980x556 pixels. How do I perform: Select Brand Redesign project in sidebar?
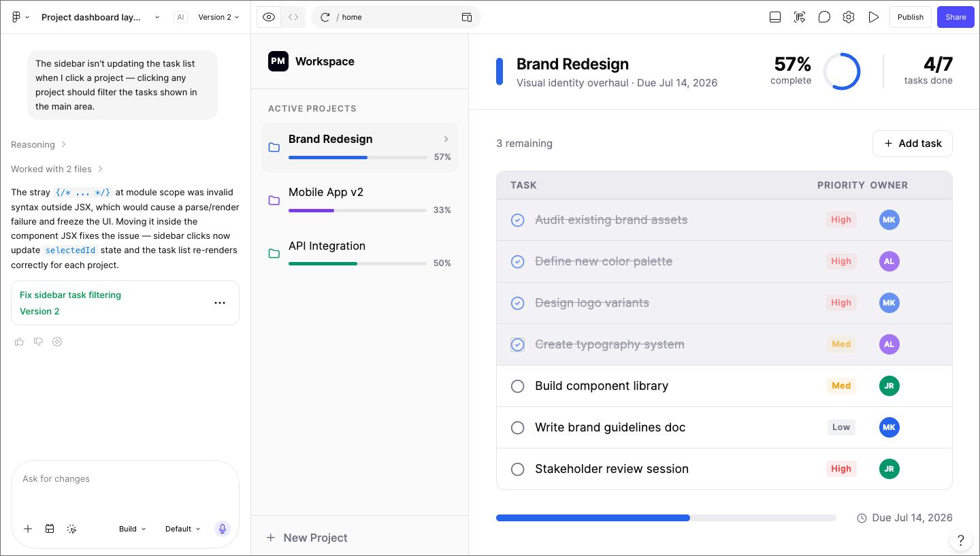tap(359, 147)
